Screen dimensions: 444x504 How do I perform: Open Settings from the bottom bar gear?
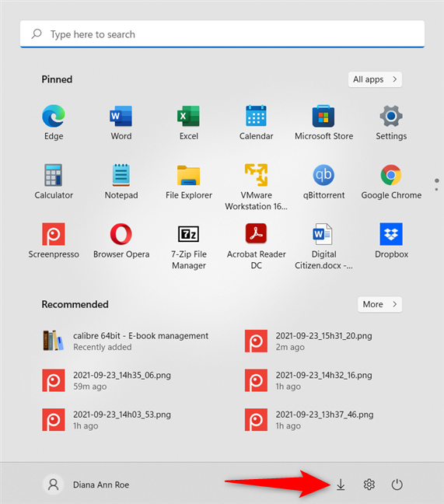369,485
